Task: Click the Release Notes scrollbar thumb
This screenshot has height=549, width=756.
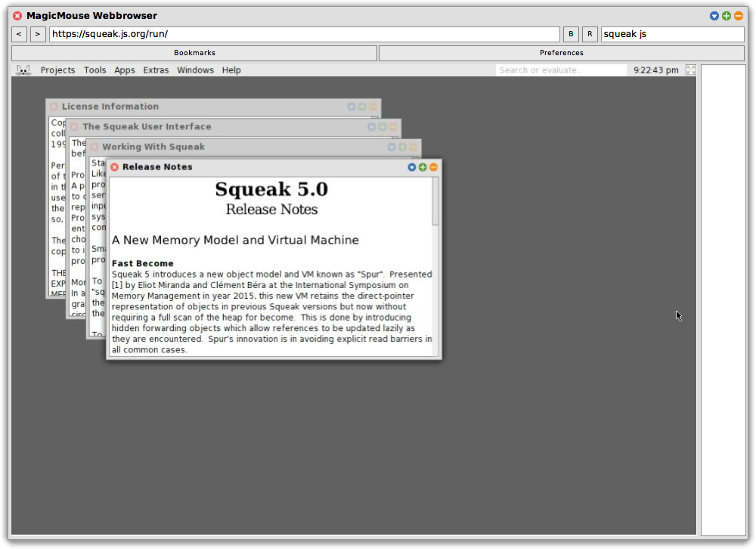Action: [x=435, y=201]
